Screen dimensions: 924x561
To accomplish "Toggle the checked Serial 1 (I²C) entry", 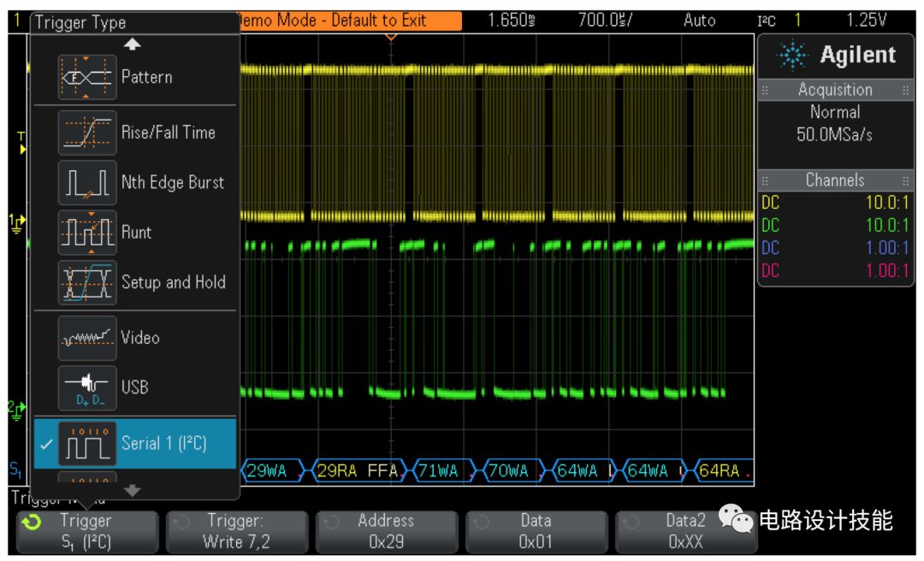I will pos(135,444).
